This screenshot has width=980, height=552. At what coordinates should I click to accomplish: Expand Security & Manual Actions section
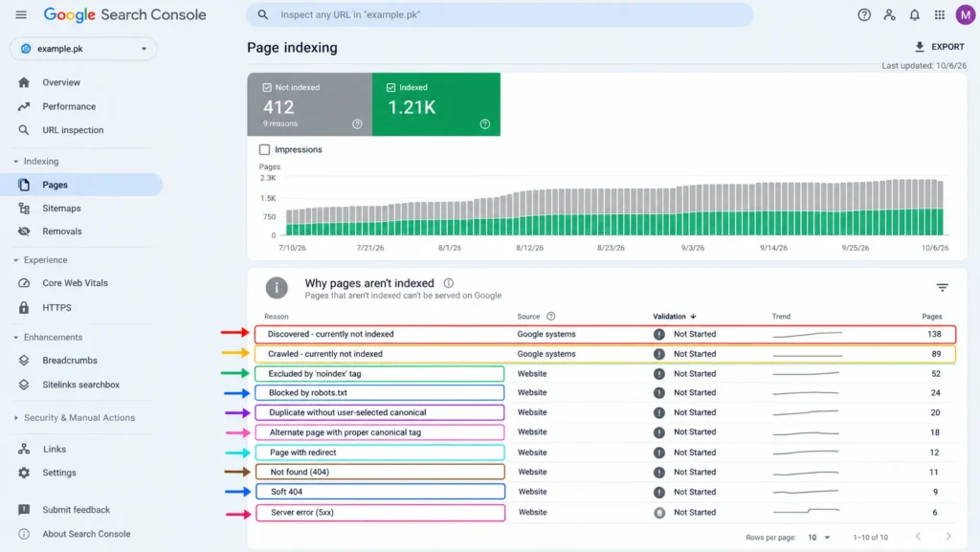15,418
